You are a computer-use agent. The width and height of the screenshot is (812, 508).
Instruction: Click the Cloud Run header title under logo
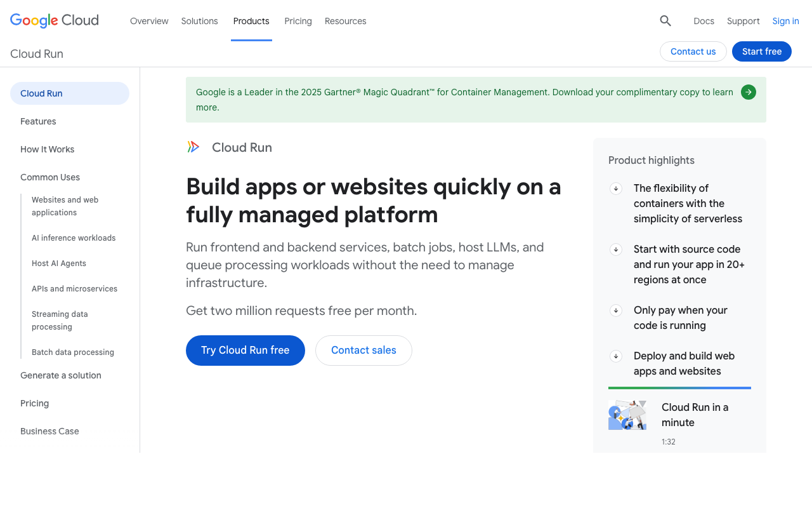pos(242,147)
